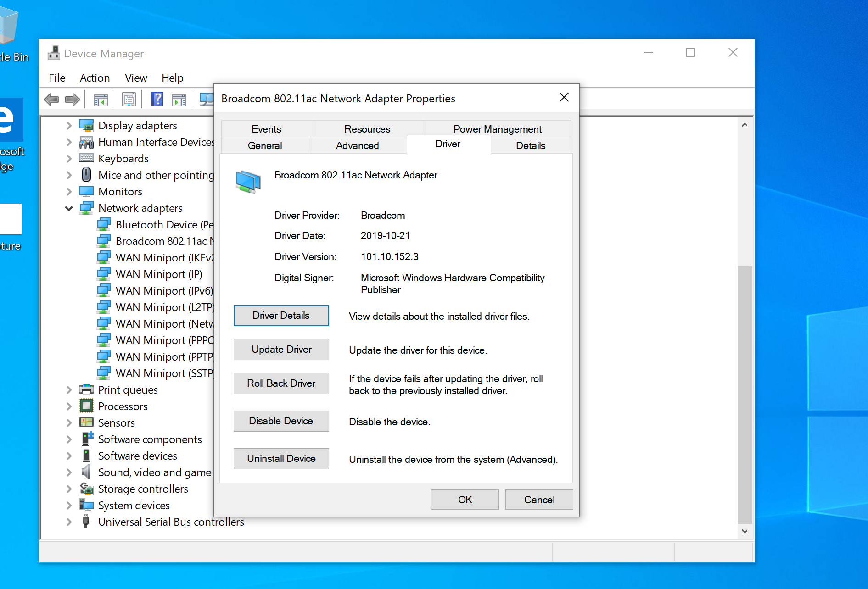868x589 pixels.
Task: Expand the Keyboards node
Action: tap(69, 158)
